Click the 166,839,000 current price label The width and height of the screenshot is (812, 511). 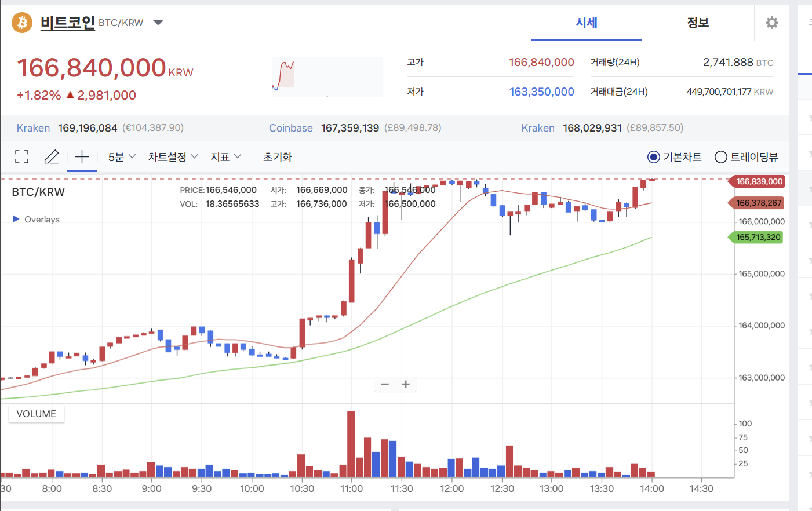click(759, 181)
